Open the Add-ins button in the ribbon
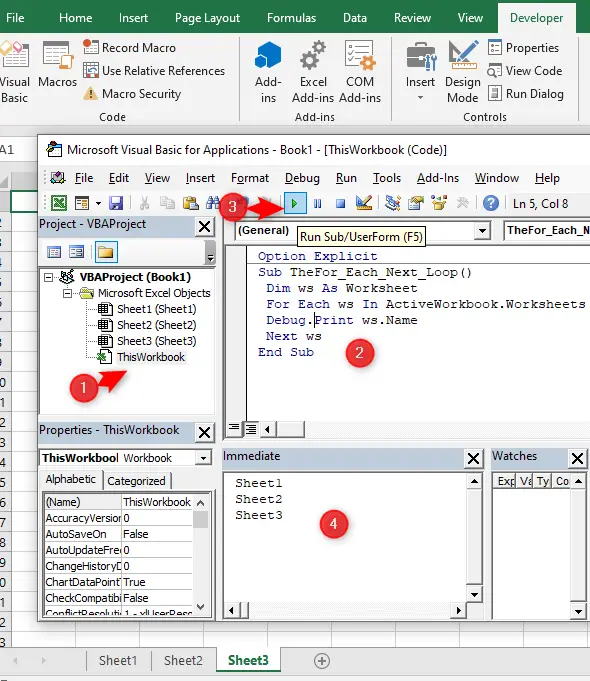This screenshot has height=681, width=590. point(268,72)
